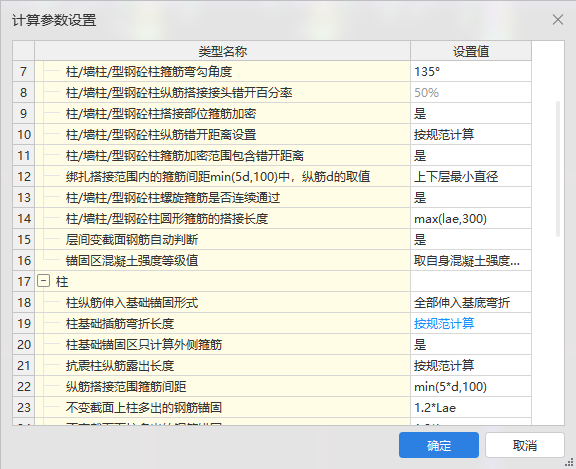The image size is (576, 469).
Task: Click the 1.2*Lae value cell
Action: click(x=471, y=407)
